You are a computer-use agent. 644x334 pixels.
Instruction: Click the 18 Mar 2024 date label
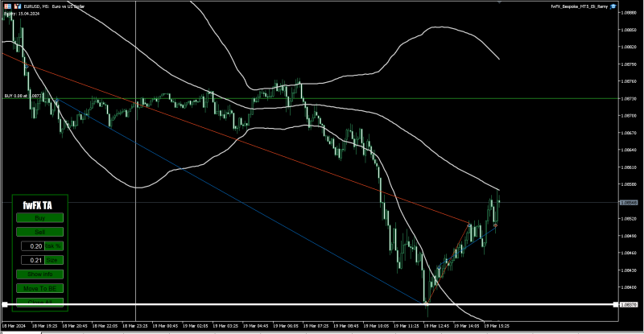pyautogui.click(x=14, y=326)
